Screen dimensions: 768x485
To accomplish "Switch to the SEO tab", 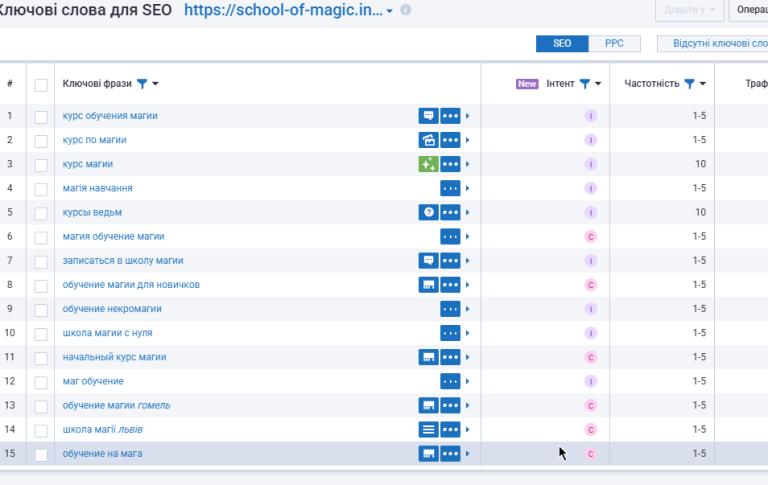I will (562, 44).
